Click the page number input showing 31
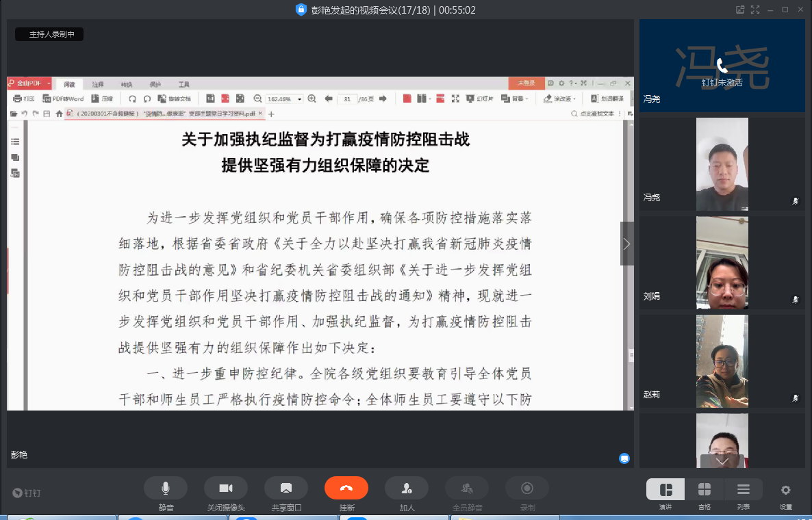 pos(346,97)
